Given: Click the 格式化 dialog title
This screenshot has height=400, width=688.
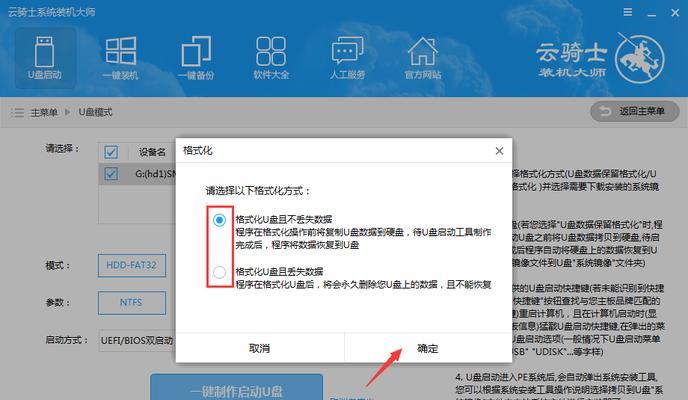Looking at the screenshot, I should tap(198, 150).
